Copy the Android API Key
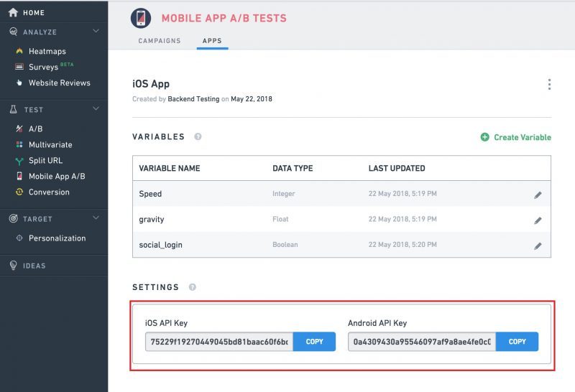This screenshot has width=575, height=392. pyautogui.click(x=517, y=342)
